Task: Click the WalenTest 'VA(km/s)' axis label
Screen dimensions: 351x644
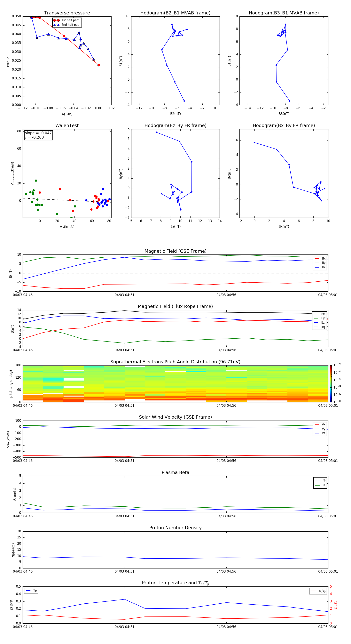Action: (67, 227)
